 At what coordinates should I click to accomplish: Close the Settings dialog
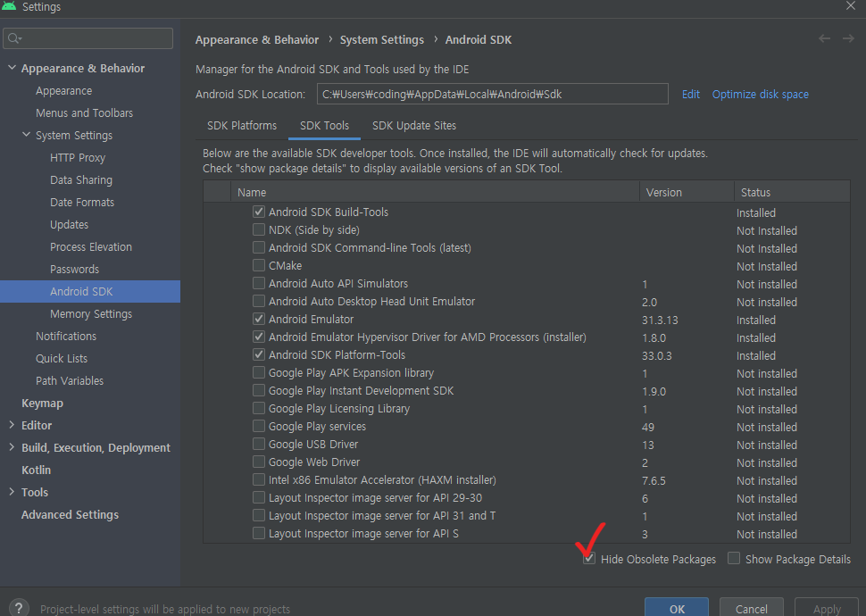pyautogui.click(x=851, y=5)
